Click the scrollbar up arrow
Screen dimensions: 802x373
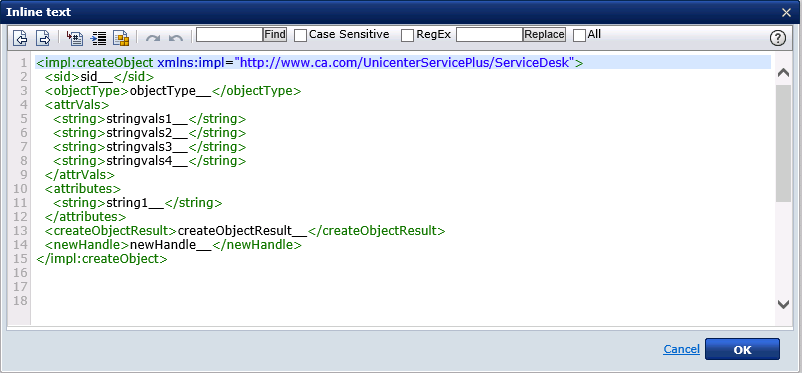783,73
